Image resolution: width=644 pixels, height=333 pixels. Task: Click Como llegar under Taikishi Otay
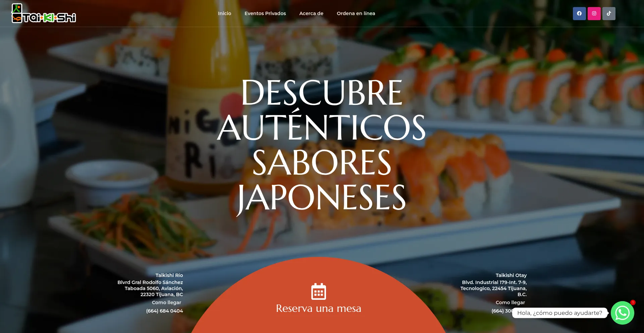pyautogui.click(x=510, y=302)
